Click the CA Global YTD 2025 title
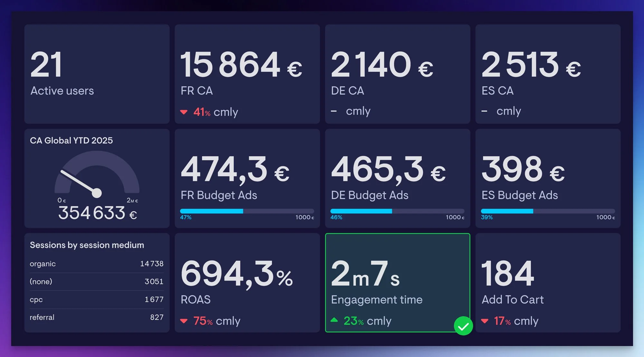644x357 pixels. [x=71, y=141]
